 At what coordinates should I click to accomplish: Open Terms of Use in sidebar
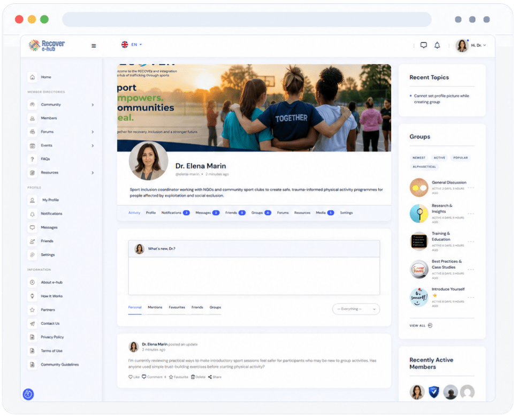tap(51, 352)
